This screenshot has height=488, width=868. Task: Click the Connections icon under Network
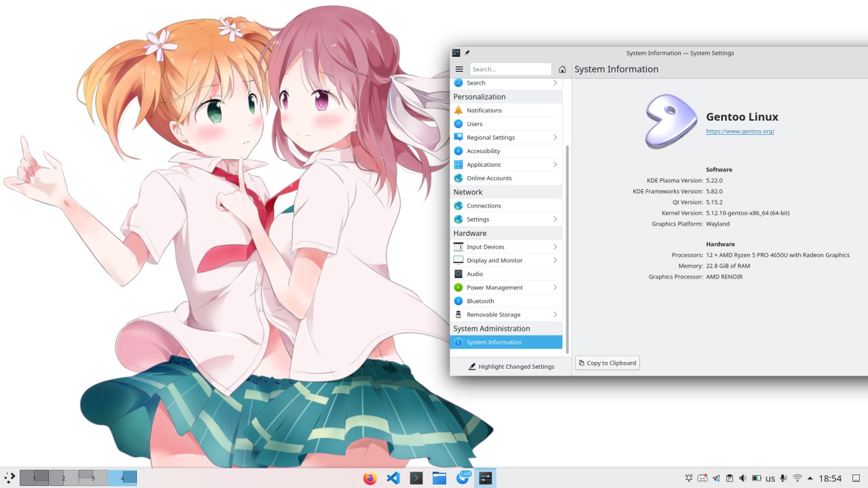tap(458, 206)
